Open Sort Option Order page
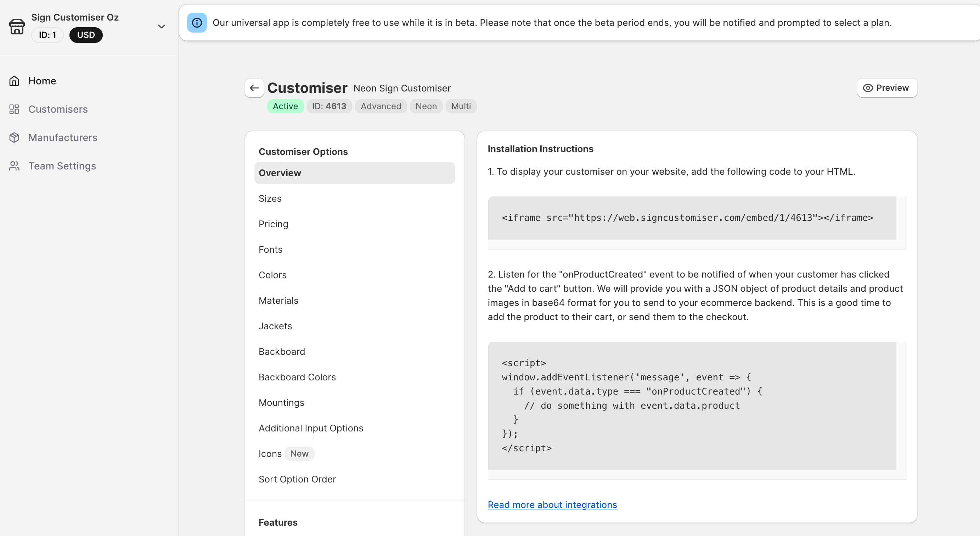 [297, 479]
